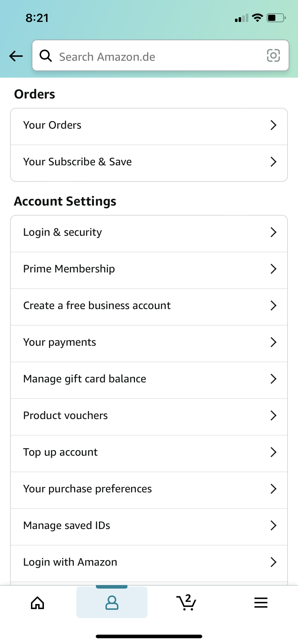Go to the Home tab icon
The height and width of the screenshot is (644, 298).
coord(37,603)
